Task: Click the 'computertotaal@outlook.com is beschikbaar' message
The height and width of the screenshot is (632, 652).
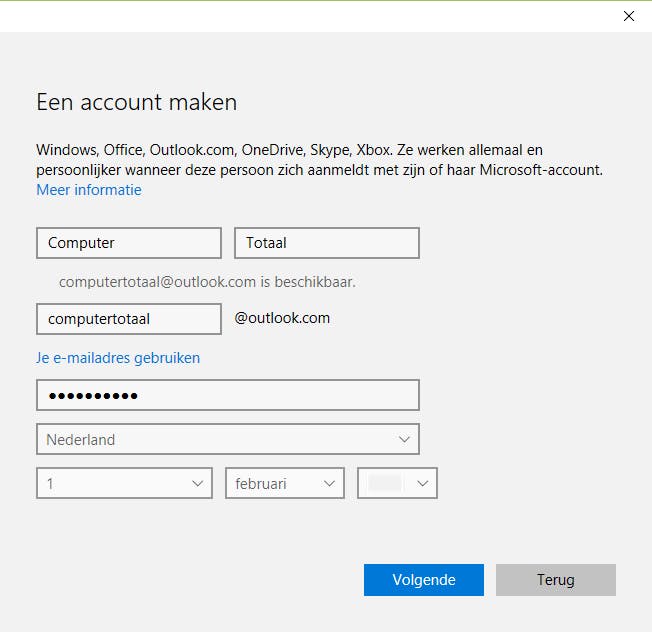Action: pos(207,282)
